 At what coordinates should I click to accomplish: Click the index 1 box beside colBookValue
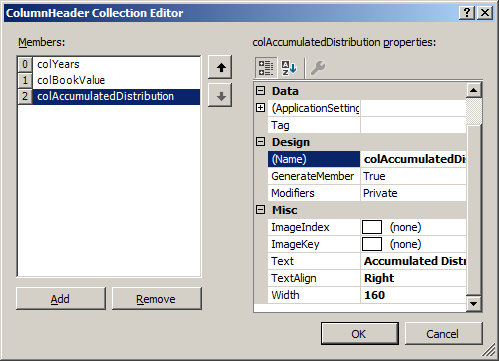pyautogui.click(x=25, y=80)
